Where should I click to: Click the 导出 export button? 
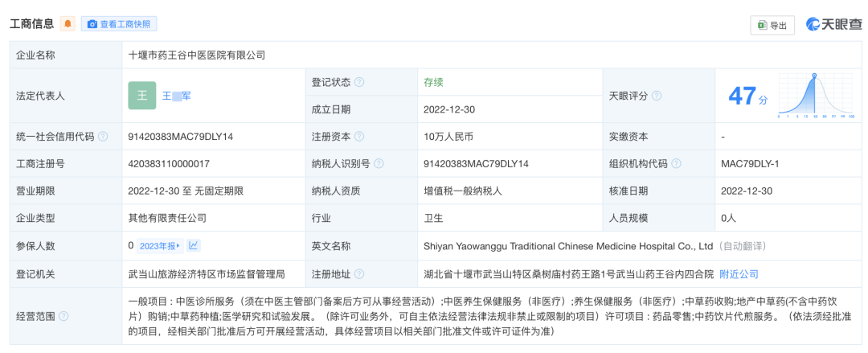pyautogui.click(x=772, y=25)
